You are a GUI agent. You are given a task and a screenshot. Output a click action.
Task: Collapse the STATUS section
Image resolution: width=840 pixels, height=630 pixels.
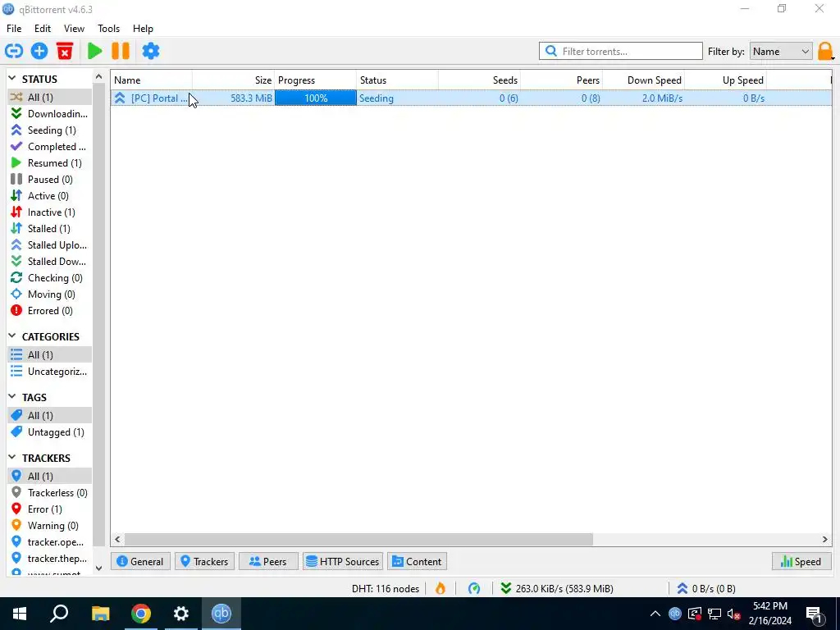click(12, 79)
